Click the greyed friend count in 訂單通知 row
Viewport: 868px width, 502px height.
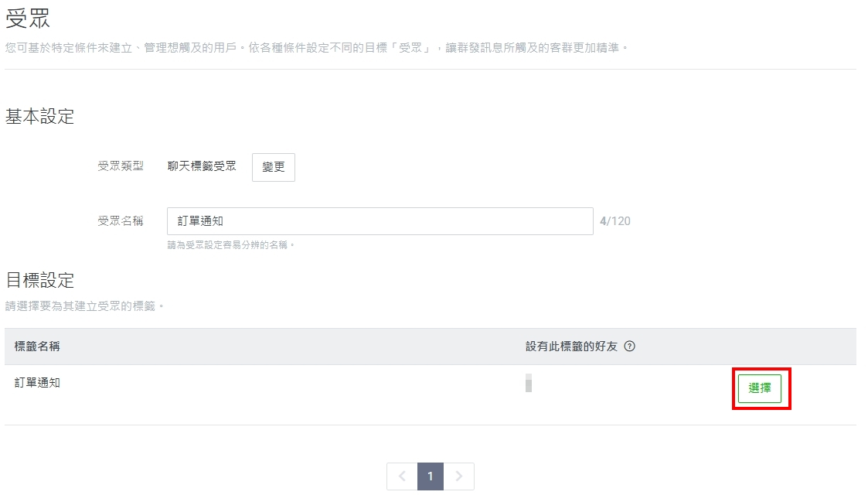[x=529, y=382]
